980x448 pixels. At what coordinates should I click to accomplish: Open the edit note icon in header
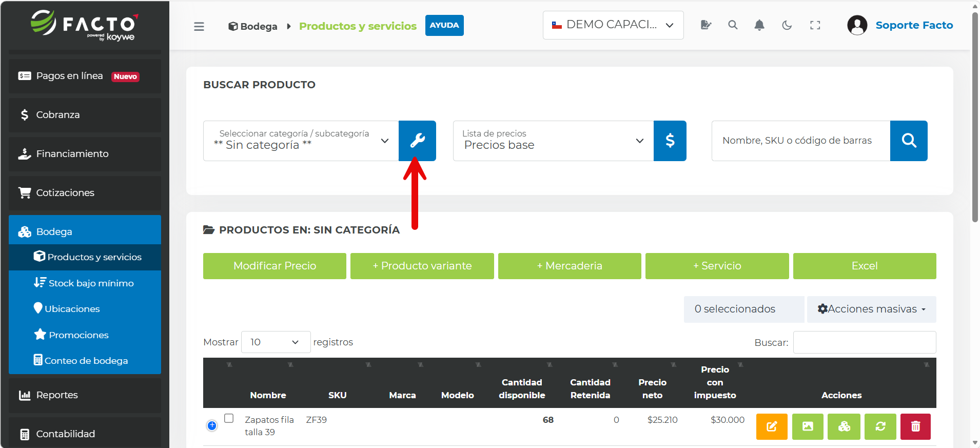click(706, 25)
